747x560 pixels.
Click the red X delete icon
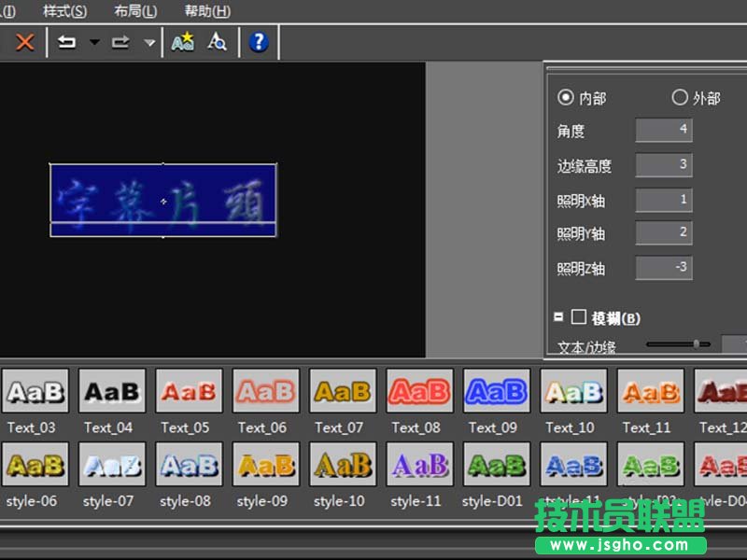(23, 41)
